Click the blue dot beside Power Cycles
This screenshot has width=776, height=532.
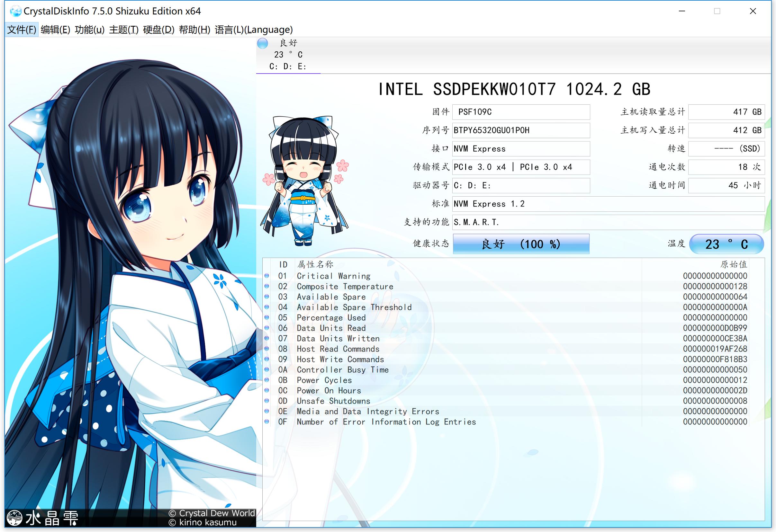pos(267,380)
